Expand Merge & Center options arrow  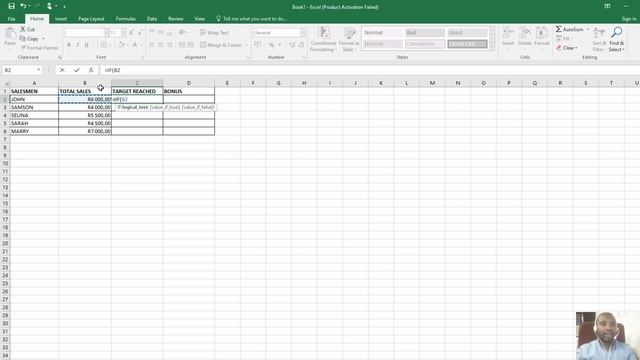click(x=247, y=45)
